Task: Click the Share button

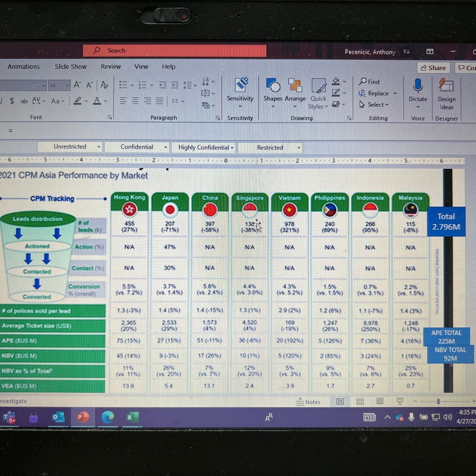Action: tap(433, 68)
